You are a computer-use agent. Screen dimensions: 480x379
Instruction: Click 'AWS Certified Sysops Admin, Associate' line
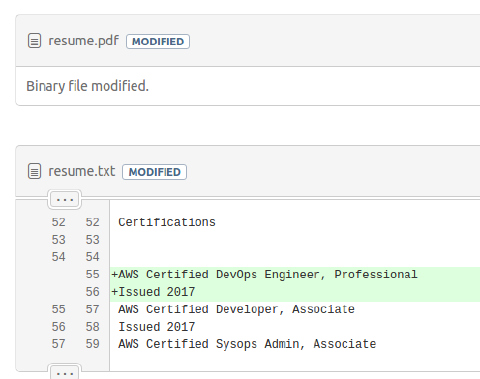point(247,344)
